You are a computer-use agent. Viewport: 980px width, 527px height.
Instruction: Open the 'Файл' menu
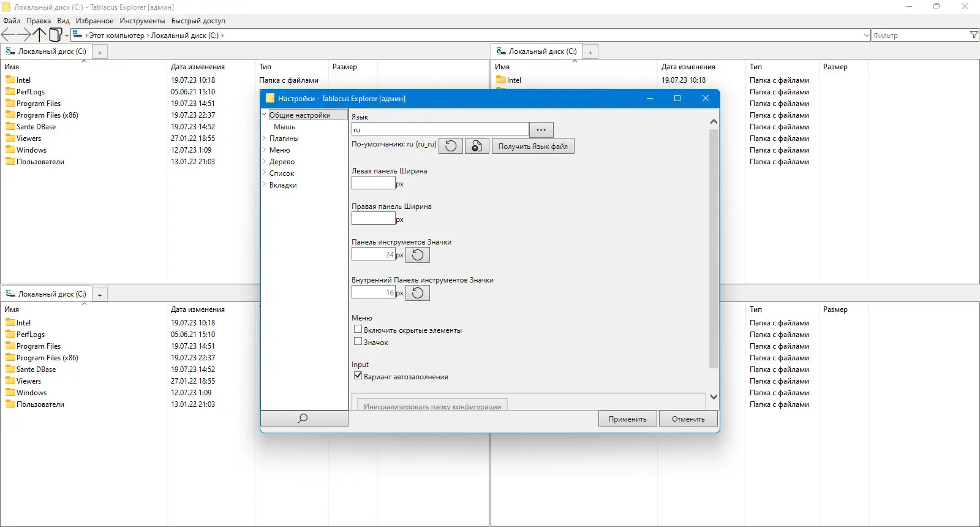12,21
